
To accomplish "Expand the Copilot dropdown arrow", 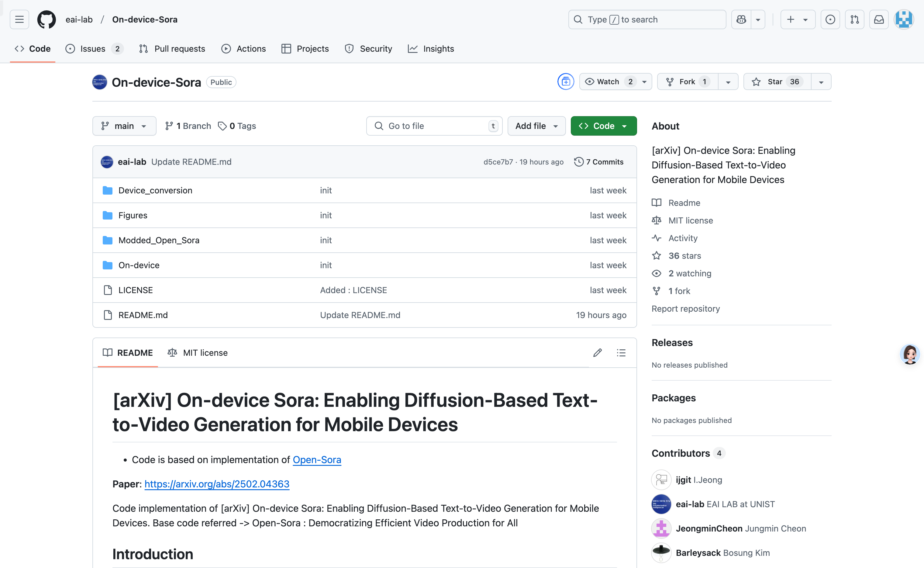I will (x=758, y=19).
